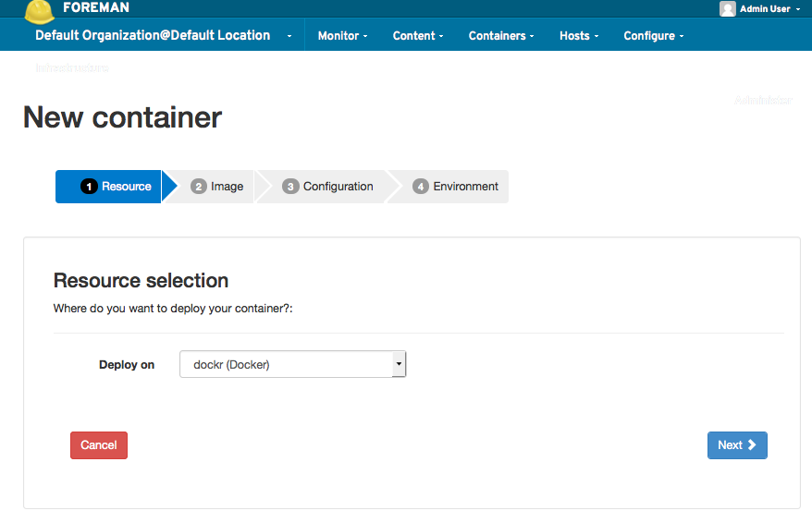Image resolution: width=812 pixels, height=523 pixels.
Task: Open the Deploy on dropdown
Action: pyautogui.click(x=292, y=365)
